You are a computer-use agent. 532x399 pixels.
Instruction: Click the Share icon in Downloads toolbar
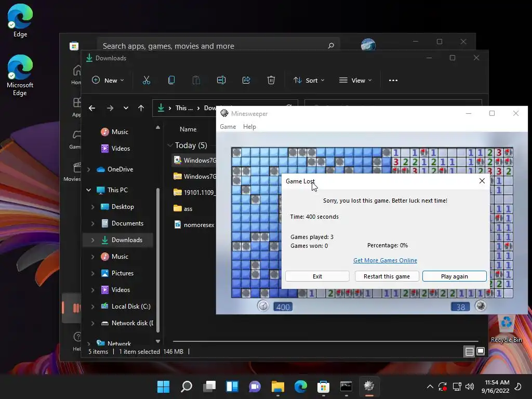246,80
